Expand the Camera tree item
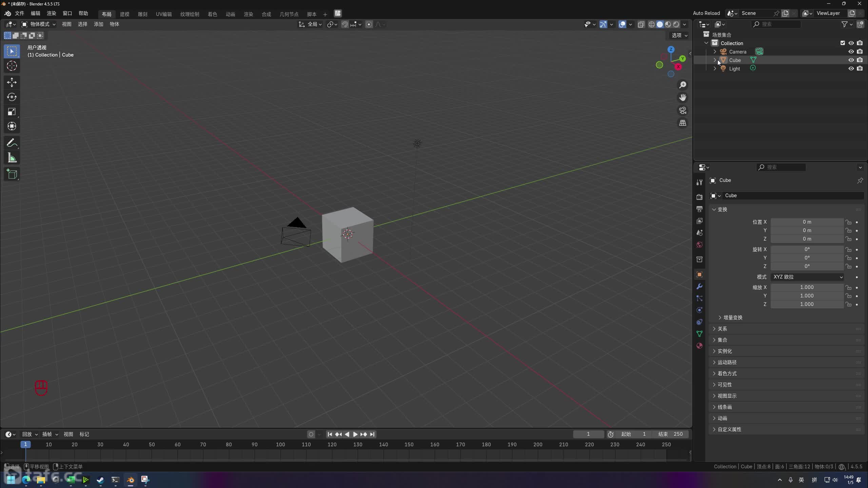Viewport: 868px width, 488px height. pos(715,52)
